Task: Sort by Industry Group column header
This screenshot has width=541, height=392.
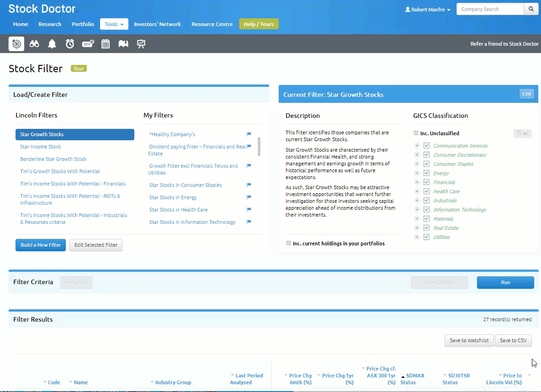Action: tap(173, 382)
